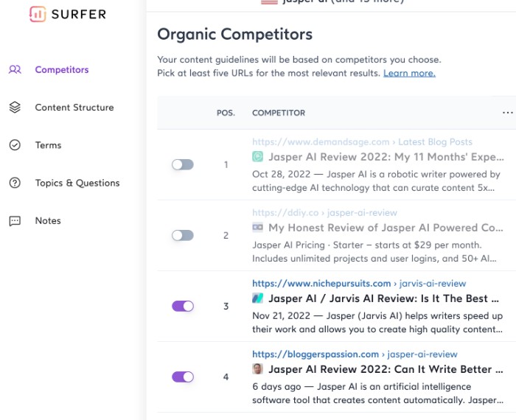
Task: Open the Learn more link
Action: click(409, 73)
